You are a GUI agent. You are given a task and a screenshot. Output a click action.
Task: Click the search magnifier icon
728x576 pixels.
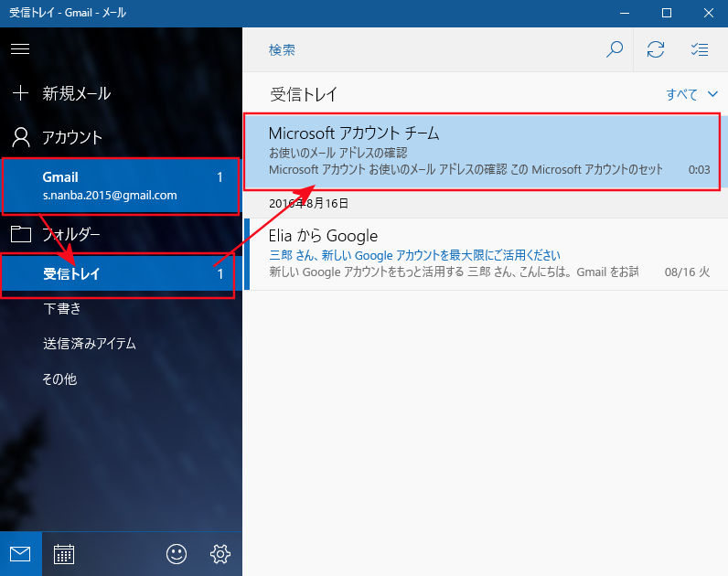pos(615,49)
